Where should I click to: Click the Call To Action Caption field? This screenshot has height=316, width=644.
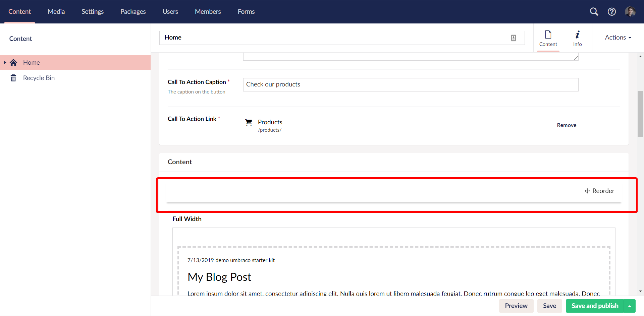tap(411, 85)
